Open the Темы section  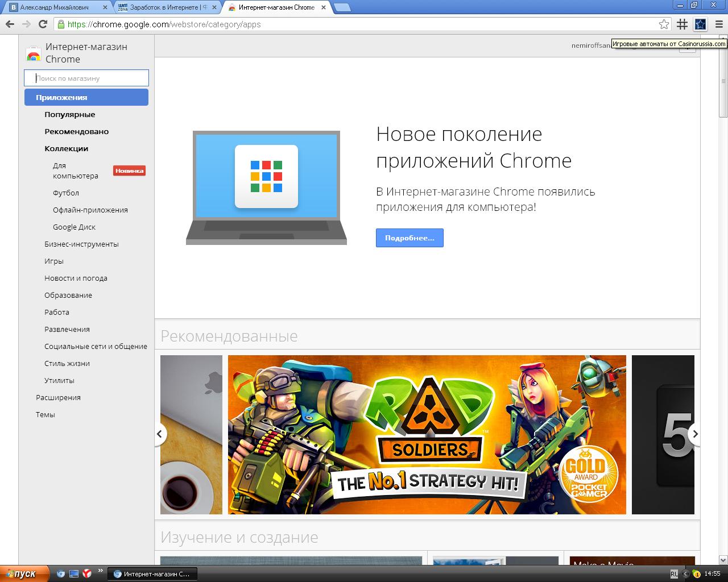pos(45,414)
